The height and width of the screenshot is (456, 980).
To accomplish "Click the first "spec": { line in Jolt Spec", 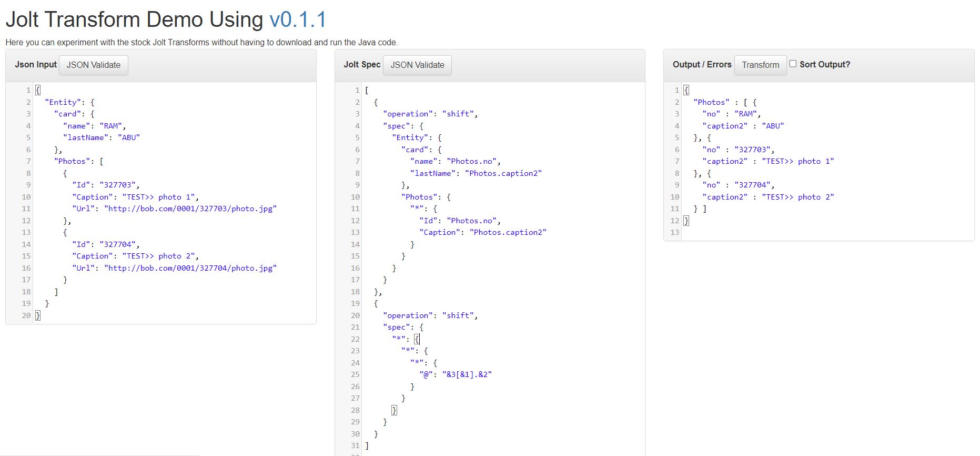I will pos(403,126).
